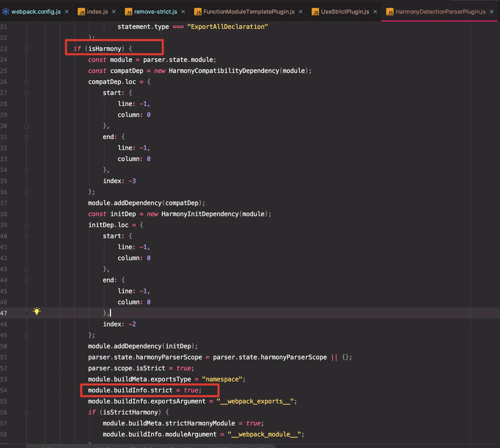This screenshot has width=500, height=448.
Task: Click module.addDependency(initDep) call
Action: point(143,346)
